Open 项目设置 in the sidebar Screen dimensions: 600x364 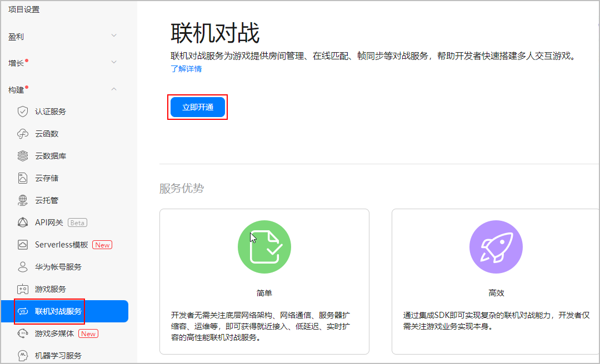click(x=24, y=9)
